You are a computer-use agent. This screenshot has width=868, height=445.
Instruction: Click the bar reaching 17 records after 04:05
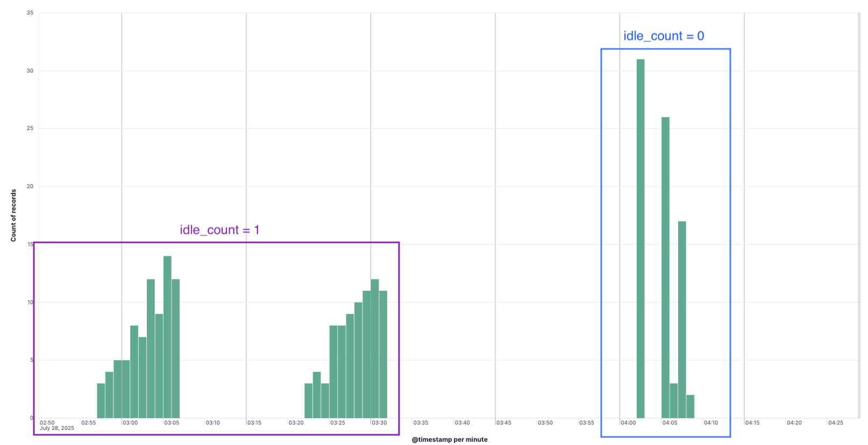(682, 319)
